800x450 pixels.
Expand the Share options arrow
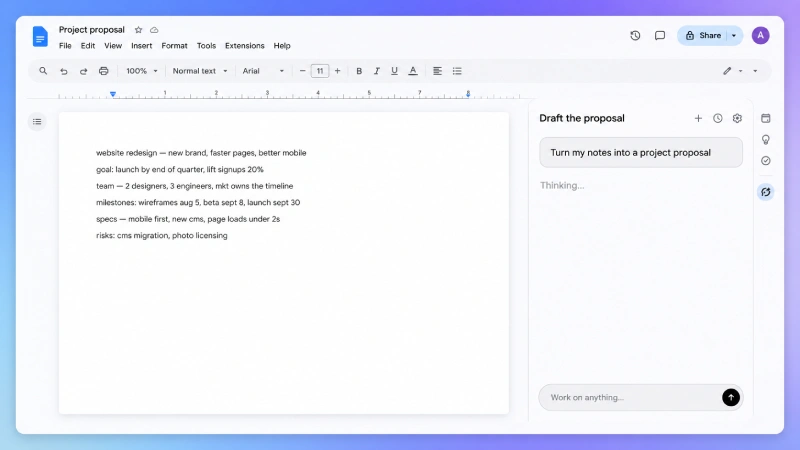734,36
